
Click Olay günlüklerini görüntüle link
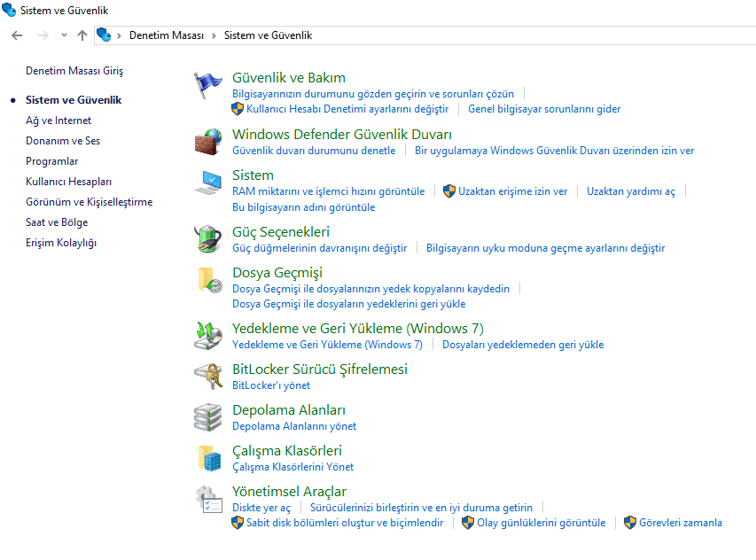click(541, 523)
